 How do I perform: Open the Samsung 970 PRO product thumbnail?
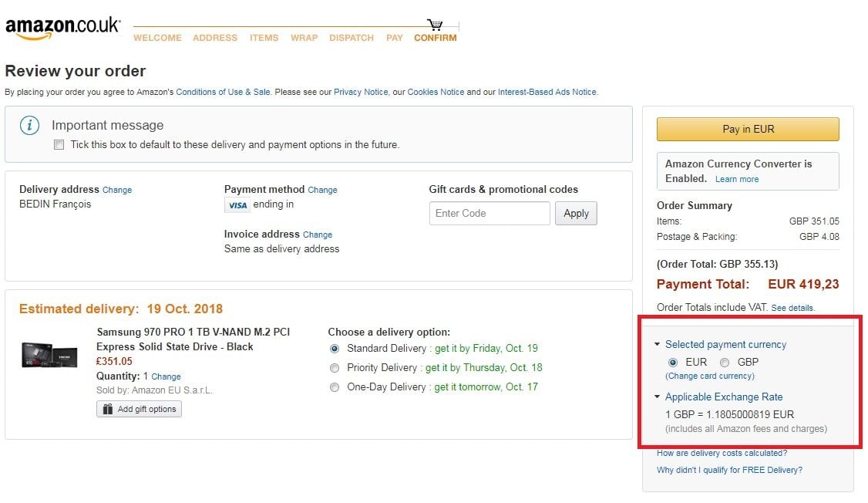(49, 355)
